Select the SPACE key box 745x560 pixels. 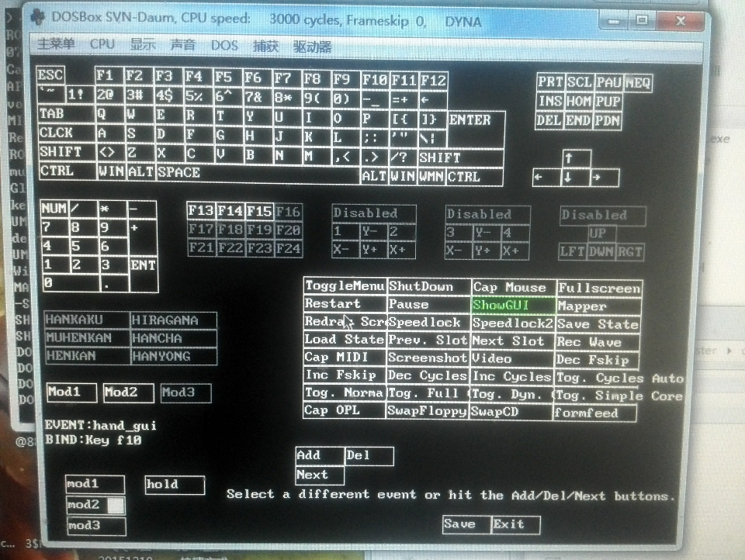click(x=258, y=174)
